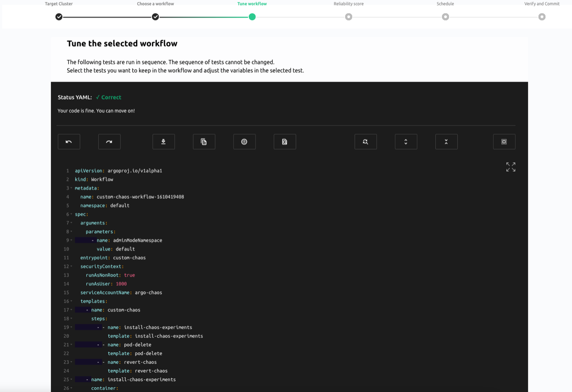The width and height of the screenshot is (572, 392).
Task: Click the 'value: default' line
Action: coord(116,249)
